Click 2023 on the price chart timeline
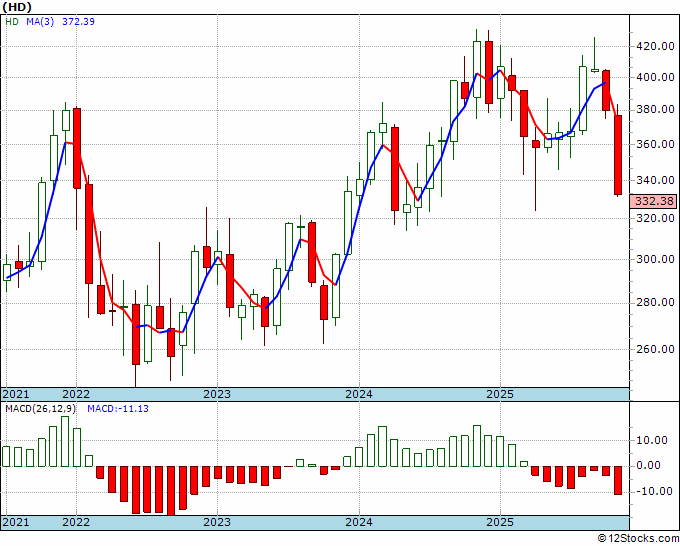Viewport: 680px width, 546px height. [217, 394]
